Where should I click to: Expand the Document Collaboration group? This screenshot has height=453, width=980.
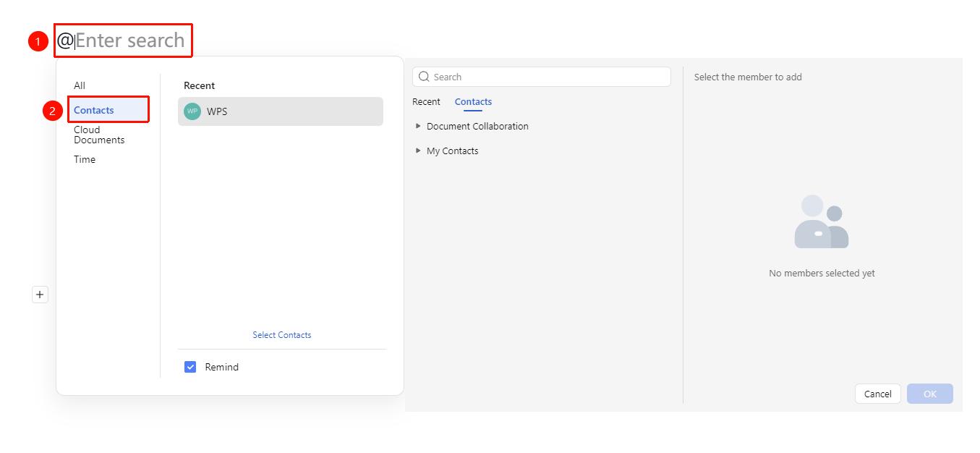tap(418, 126)
